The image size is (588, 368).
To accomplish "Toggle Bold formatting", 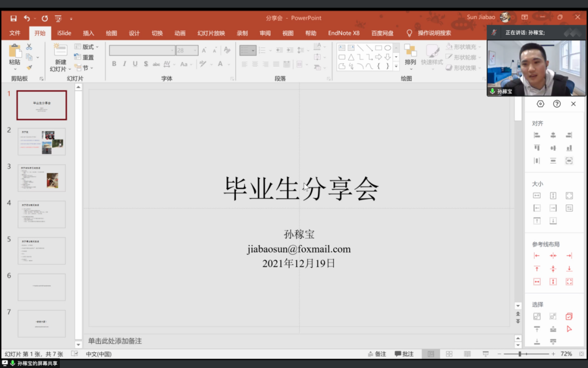I will pyautogui.click(x=114, y=64).
